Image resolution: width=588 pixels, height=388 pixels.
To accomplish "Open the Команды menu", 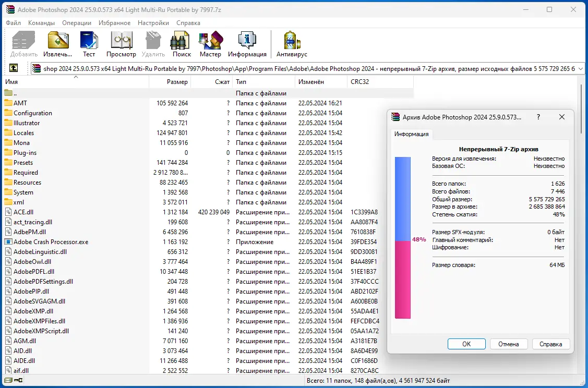I will 41,23.
